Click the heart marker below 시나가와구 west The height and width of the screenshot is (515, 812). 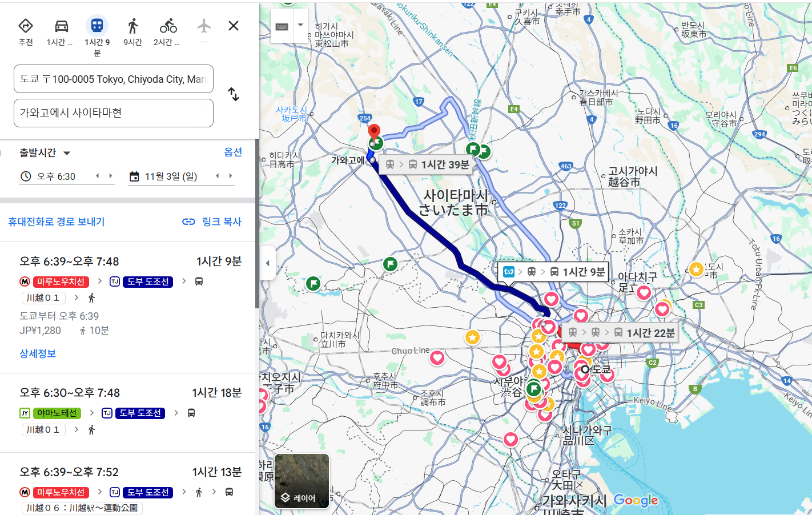click(x=510, y=440)
